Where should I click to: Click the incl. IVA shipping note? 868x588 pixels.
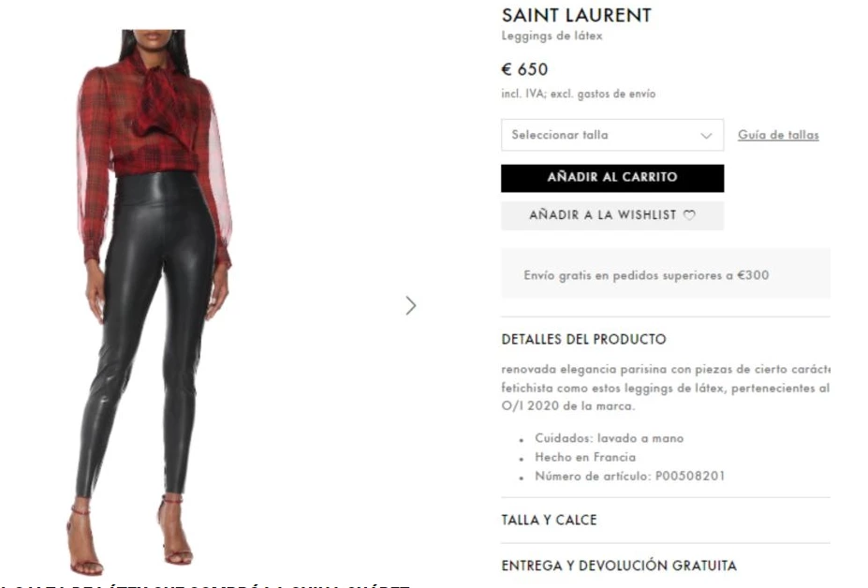[578, 95]
